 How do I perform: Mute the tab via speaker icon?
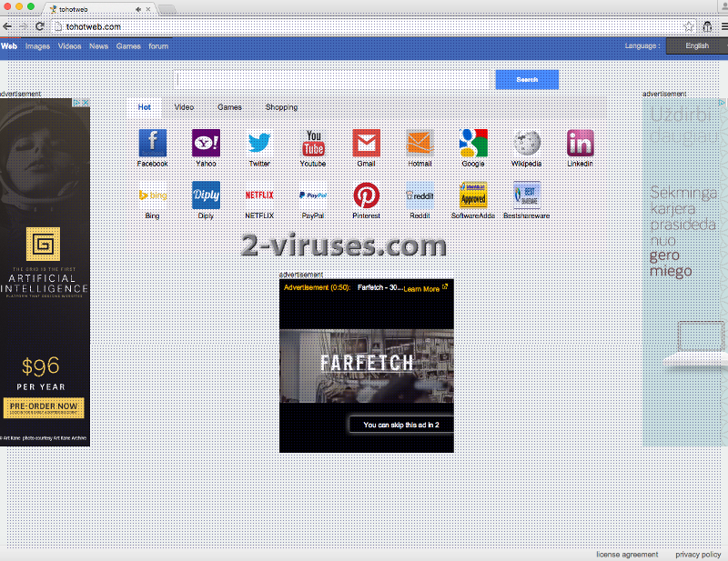pyautogui.click(x=138, y=9)
